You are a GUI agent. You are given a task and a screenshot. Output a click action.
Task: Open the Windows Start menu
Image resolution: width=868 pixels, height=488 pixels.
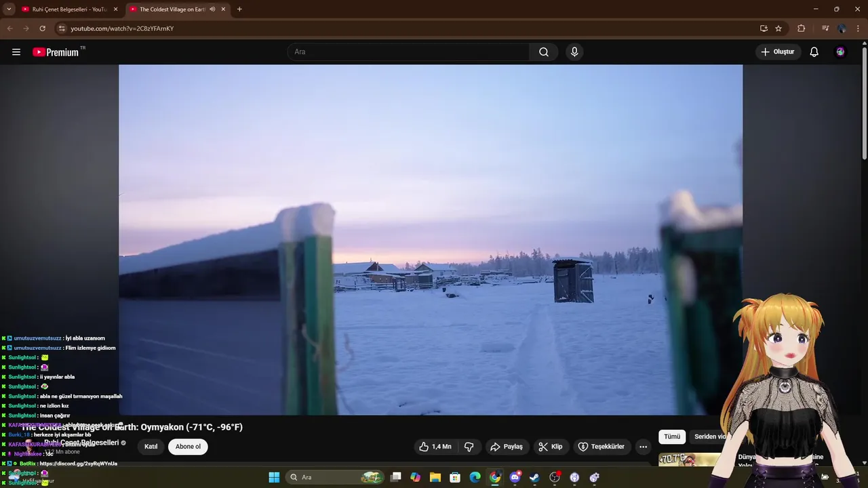(x=274, y=477)
